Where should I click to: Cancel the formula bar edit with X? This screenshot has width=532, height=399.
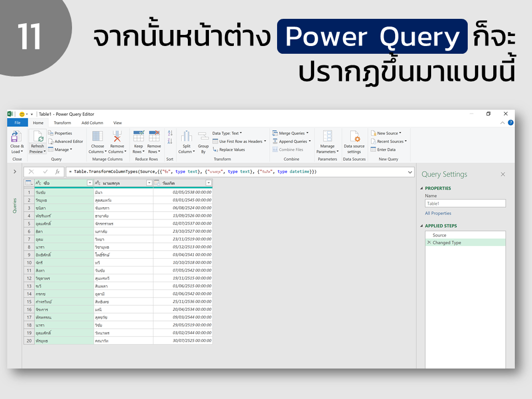coord(31,172)
